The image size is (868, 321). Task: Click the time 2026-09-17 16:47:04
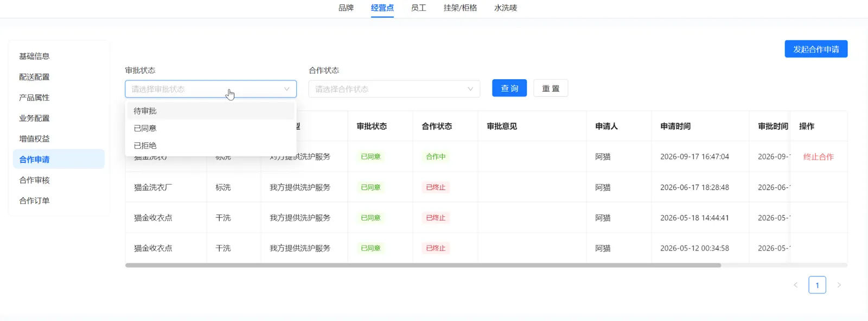[x=694, y=156]
